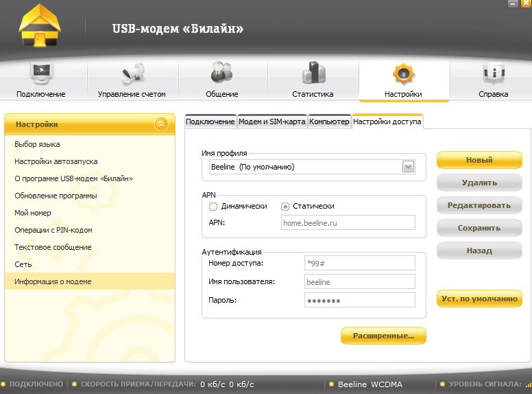The image size is (532, 394).
Task: Click the Настройки gear icon
Action: (x=402, y=74)
